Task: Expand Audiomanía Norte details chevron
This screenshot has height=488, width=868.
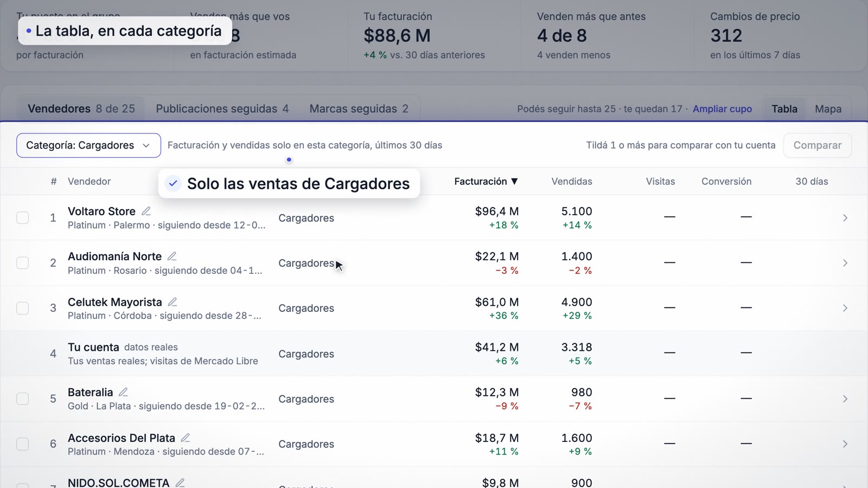Action: click(x=845, y=263)
